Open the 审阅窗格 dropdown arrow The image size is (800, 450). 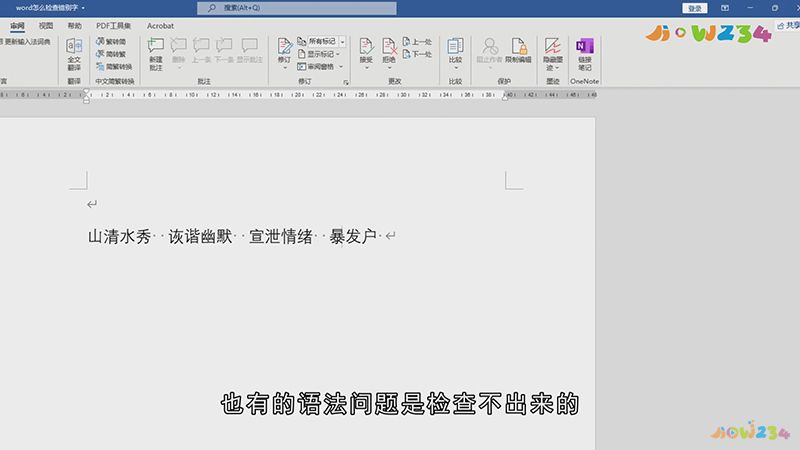(x=341, y=67)
